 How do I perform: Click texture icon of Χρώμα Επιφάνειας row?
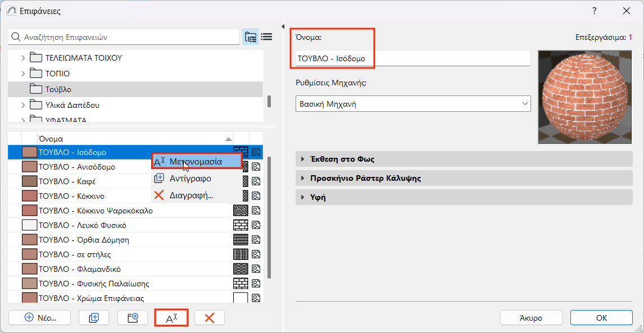[256, 298]
